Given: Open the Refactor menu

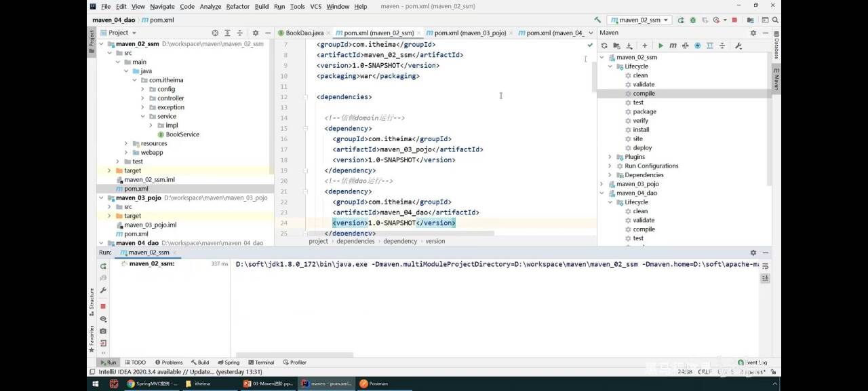Looking at the screenshot, I should coord(238,7).
